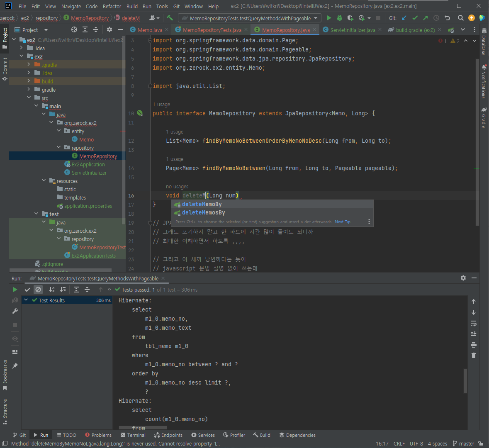
Task: Choose the deleteMemosBy completion suggestion
Action: point(272,213)
